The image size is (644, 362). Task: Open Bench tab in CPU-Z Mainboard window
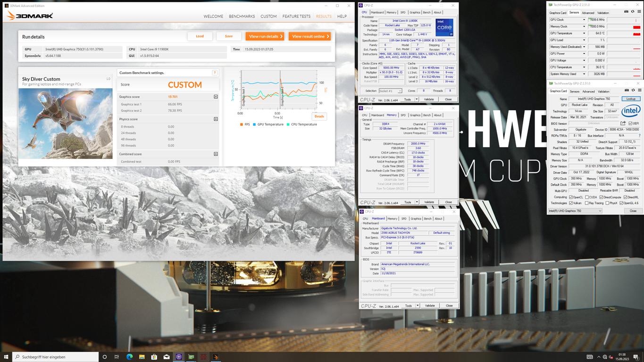click(427, 219)
